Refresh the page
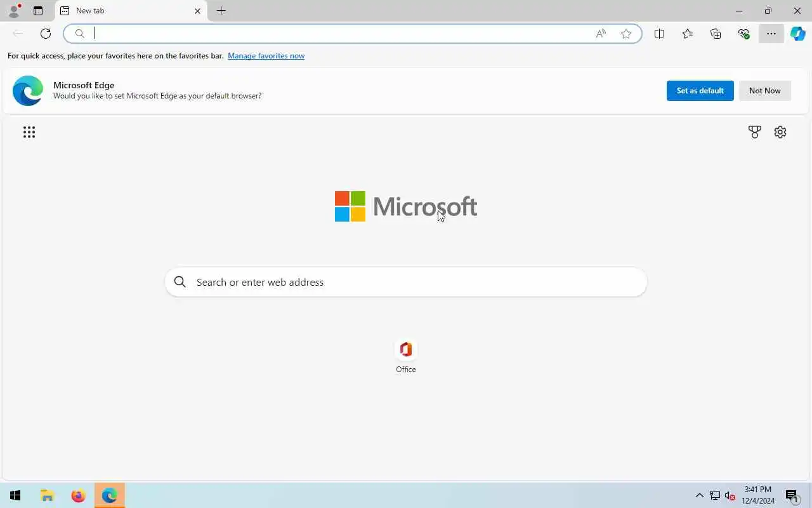Screen dimensions: 812x508 point(46,34)
